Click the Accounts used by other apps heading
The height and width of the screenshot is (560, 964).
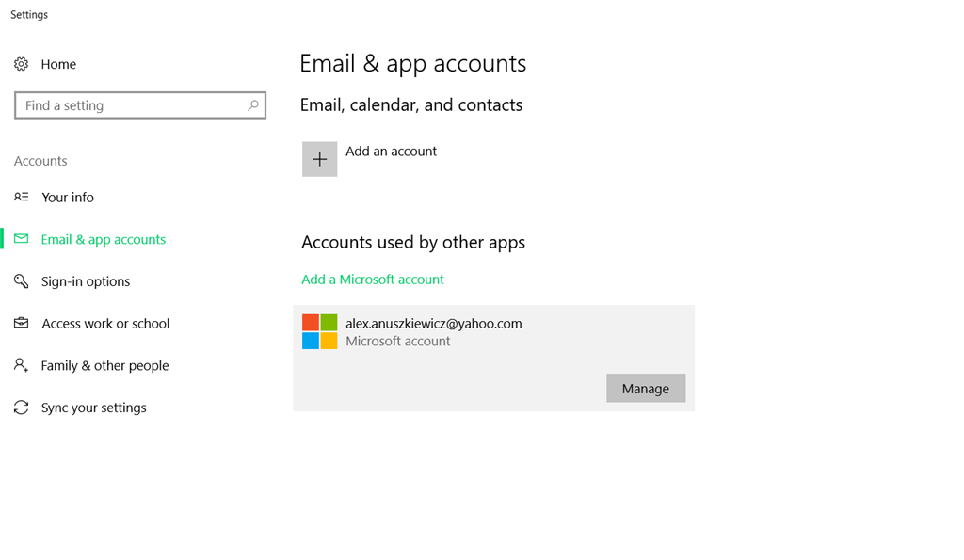[413, 242]
